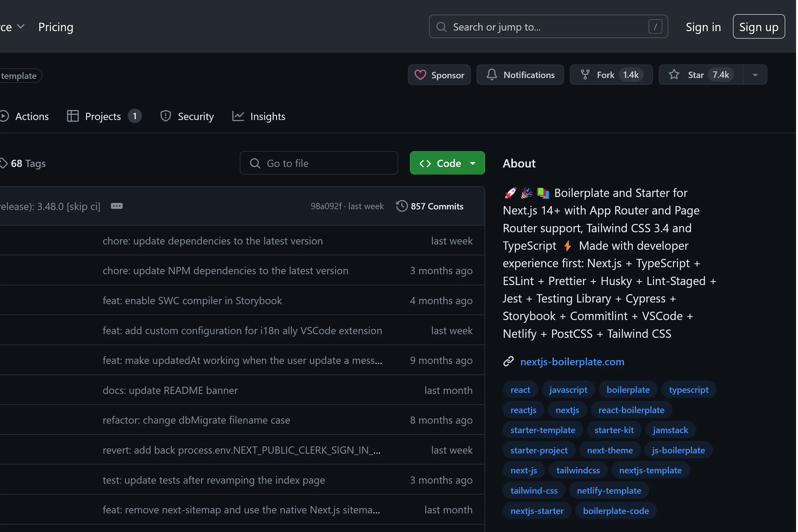
Task: Switch to the Security tab
Action: click(x=187, y=116)
